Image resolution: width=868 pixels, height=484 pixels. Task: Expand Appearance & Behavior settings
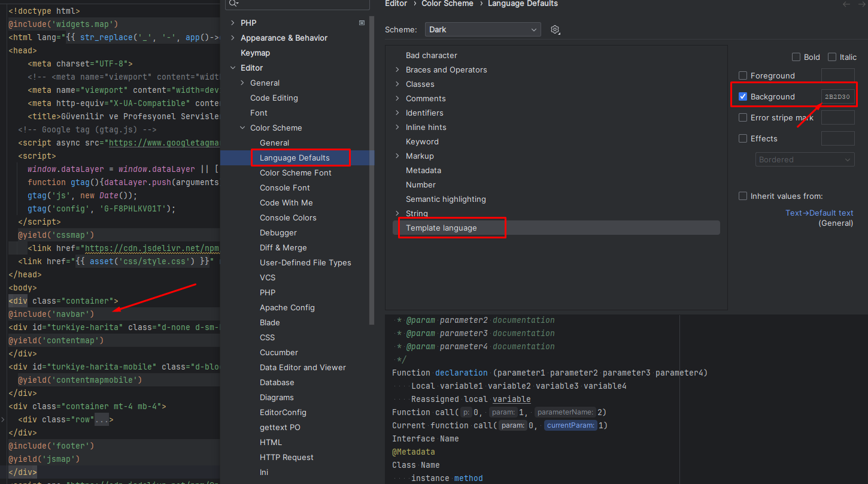point(233,38)
